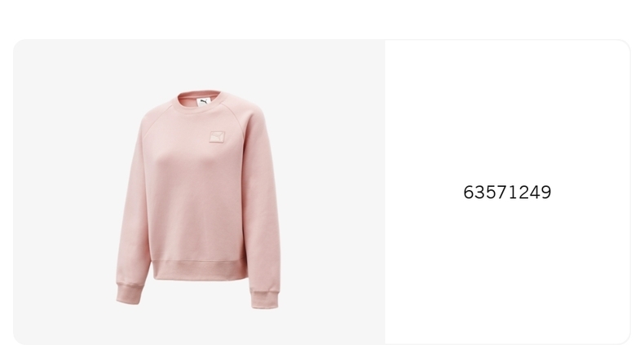Click the gray background right of the sweatshirt
The image size is (644, 345).
(x=333, y=192)
